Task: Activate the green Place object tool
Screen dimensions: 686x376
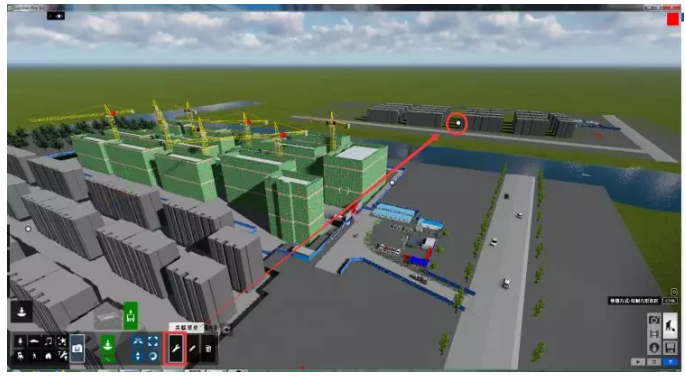Action: (x=108, y=345)
